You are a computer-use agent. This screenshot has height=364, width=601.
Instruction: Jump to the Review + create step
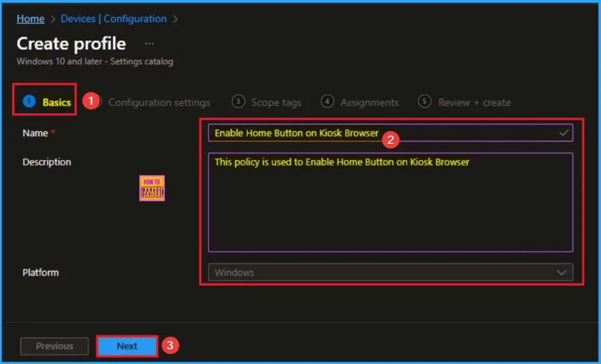pos(474,103)
